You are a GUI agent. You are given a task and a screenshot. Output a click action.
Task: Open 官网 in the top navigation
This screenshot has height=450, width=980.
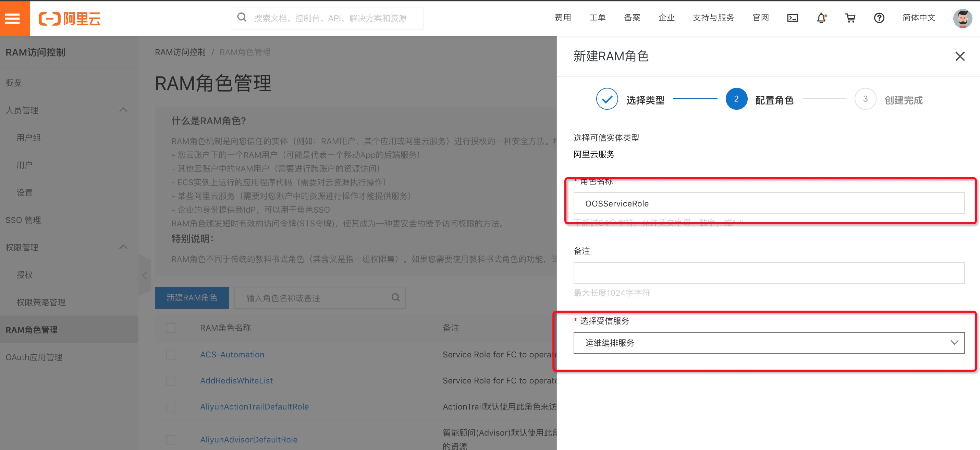760,17
